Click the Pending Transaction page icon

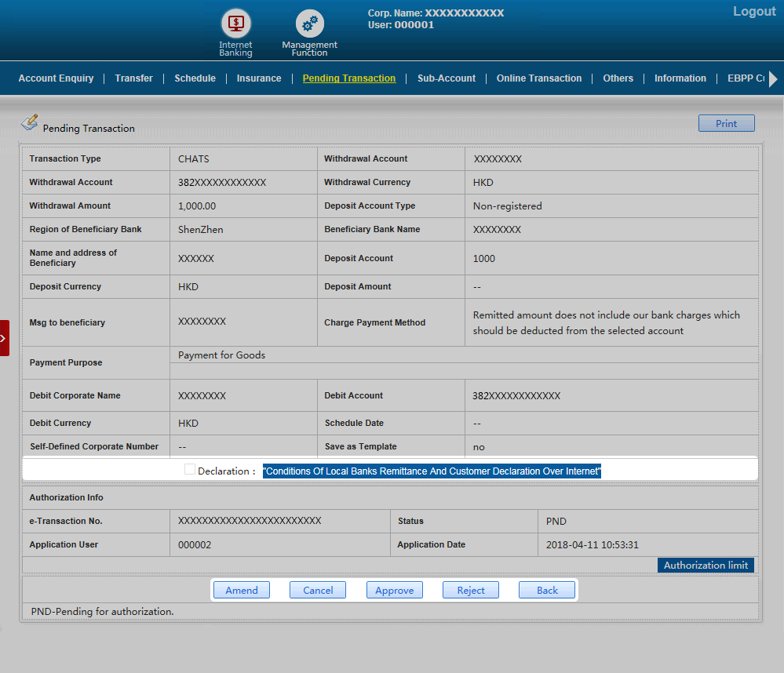click(29, 122)
